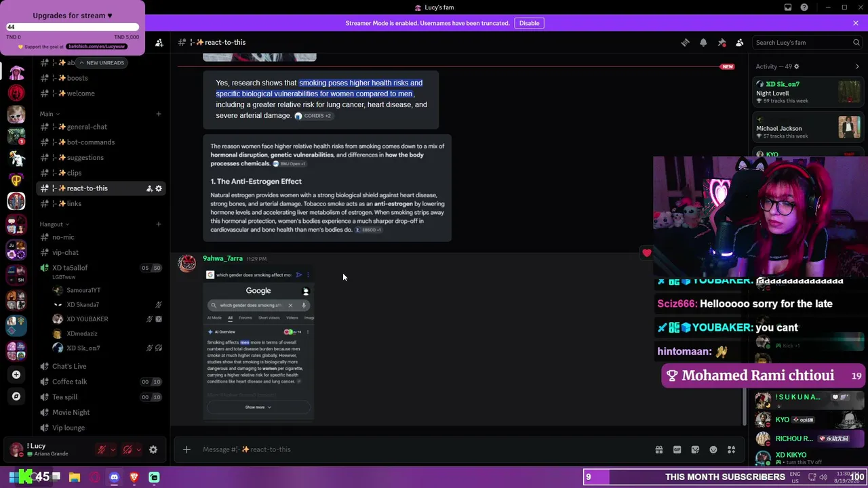Open the boosts channel
The width and height of the screenshot is (868, 488).
point(100,78)
